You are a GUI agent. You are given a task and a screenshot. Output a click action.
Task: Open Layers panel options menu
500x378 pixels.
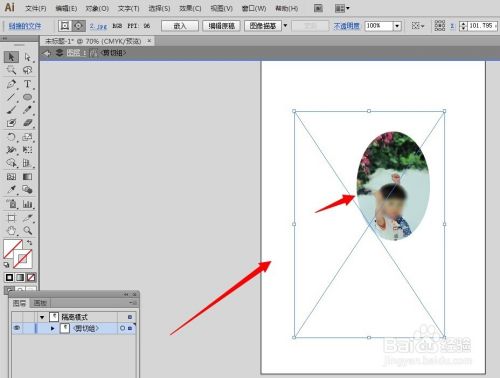[133, 303]
